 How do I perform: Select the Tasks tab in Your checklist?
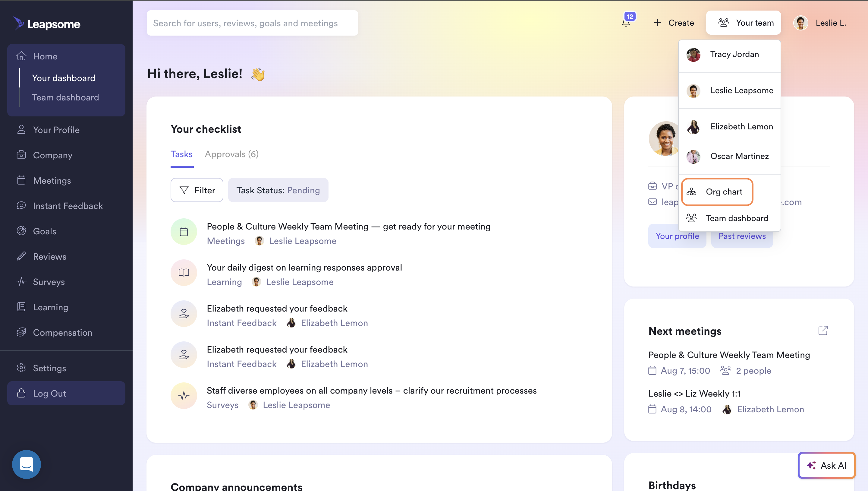[x=182, y=154]
